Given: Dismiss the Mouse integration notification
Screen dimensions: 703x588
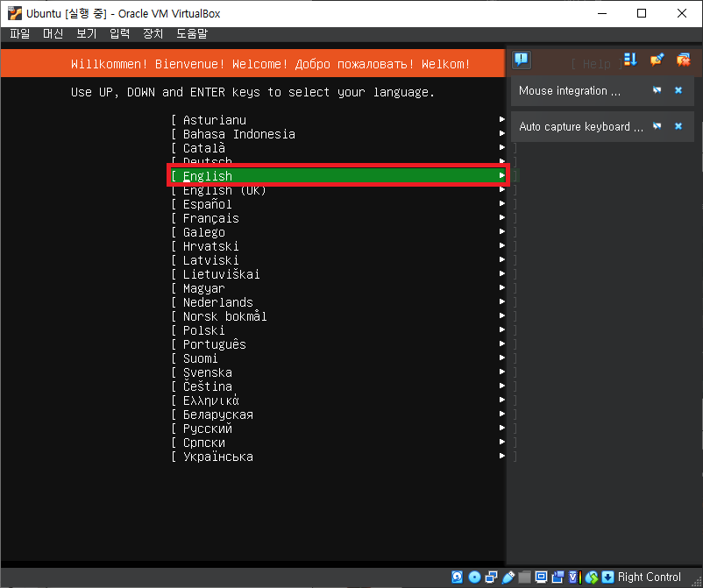Looking at the screenshot, I should coord(678,90).
